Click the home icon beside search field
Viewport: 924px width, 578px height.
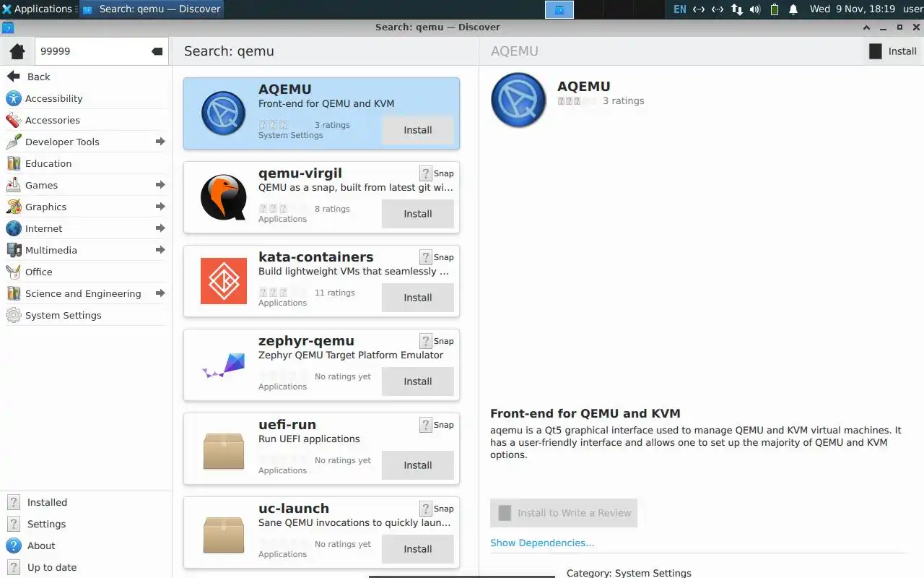point(17,51)
